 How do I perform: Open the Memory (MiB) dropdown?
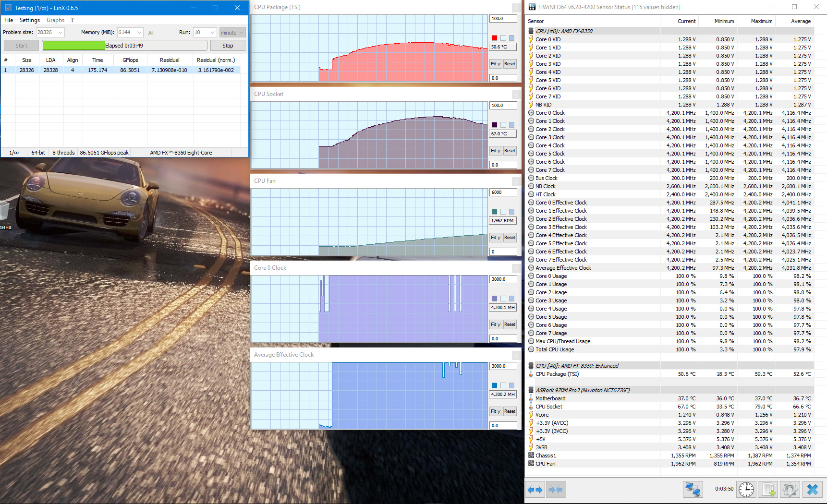tap(139, 33)
